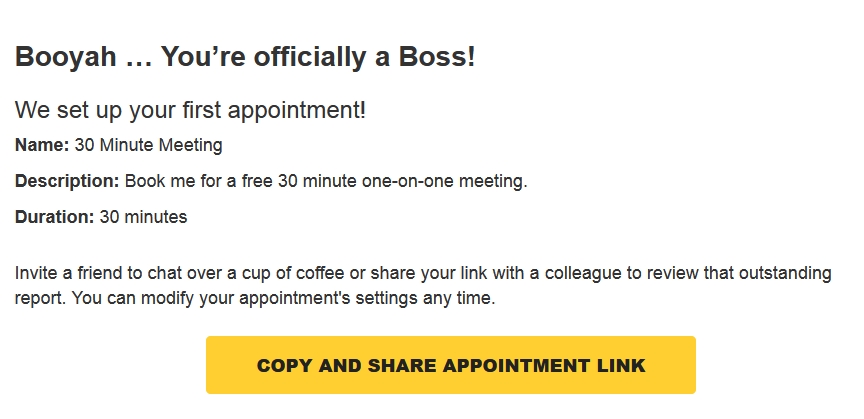Screen dimensions: 864x419
Task: Click the bold 'Description:' label
Action: pyautogui.click(x=67, y=181)
